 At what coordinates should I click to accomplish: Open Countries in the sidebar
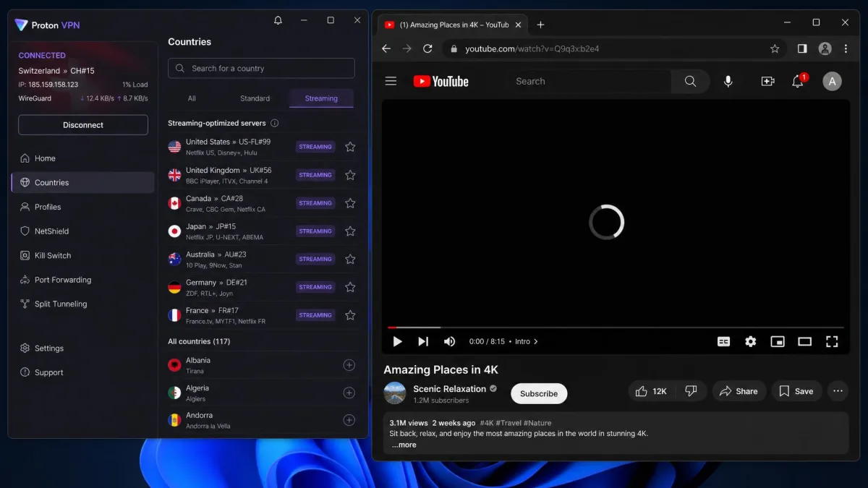82,183
